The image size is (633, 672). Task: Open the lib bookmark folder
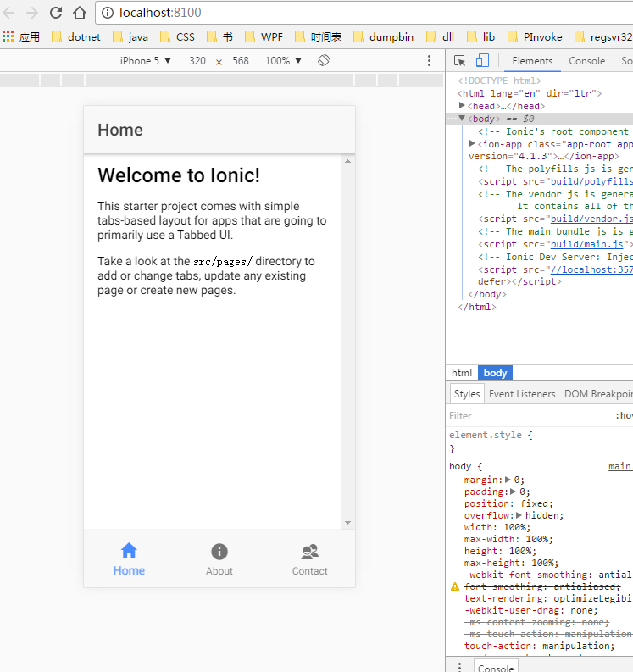click(x=480, y=36)
